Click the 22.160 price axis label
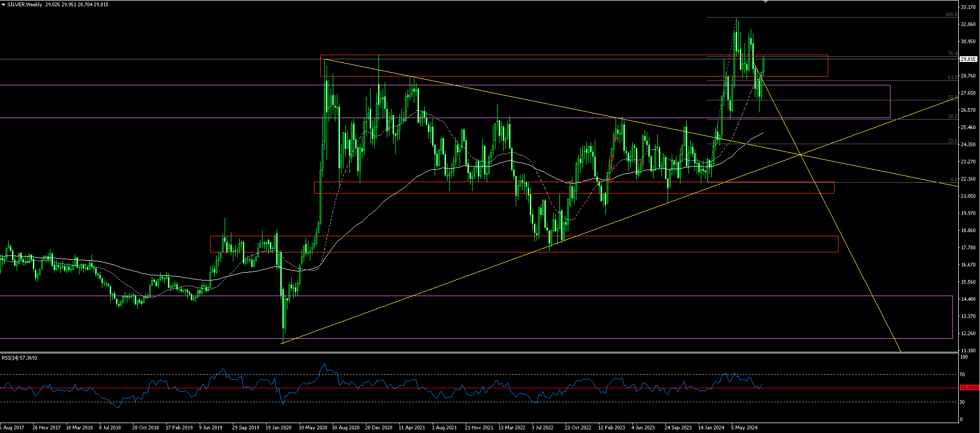Image resolution: width=980 pixels, height=433 pixels. [968, 179]
